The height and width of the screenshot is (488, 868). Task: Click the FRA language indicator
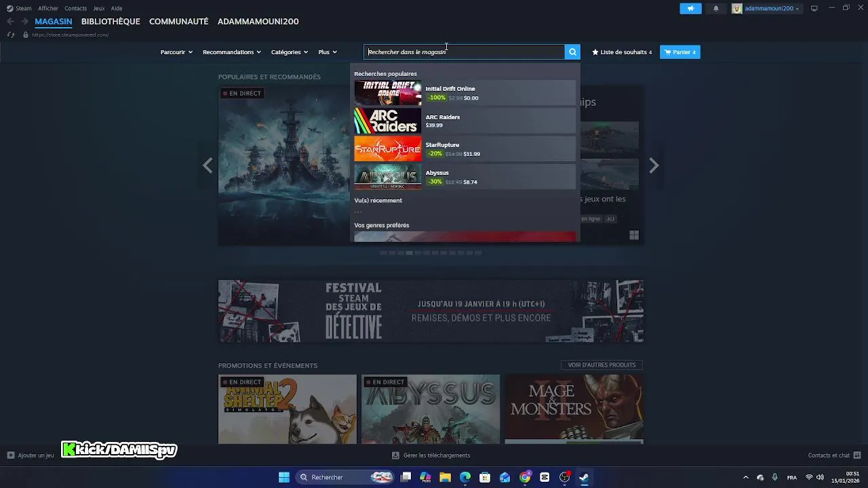pyautogui.click(x=792, y=477)
